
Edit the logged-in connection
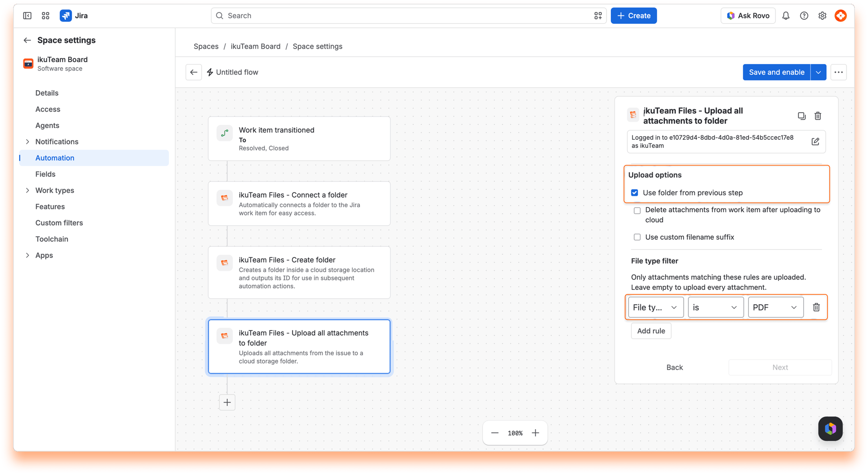point(815,141)
